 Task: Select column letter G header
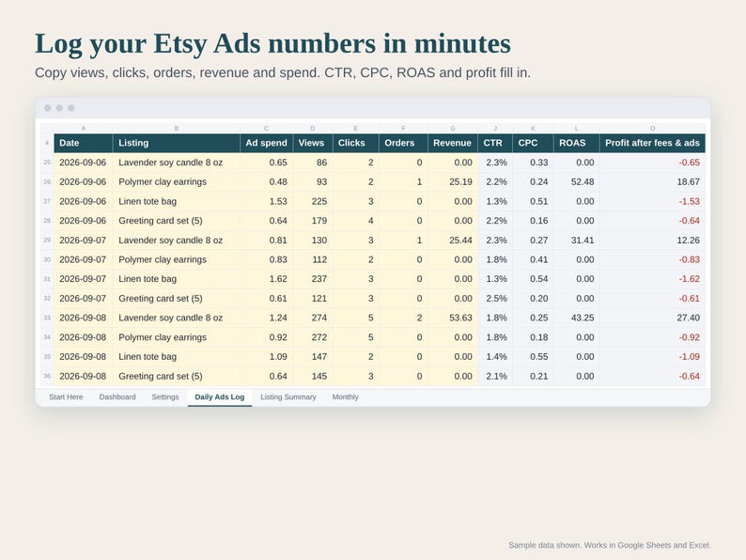point(453,128)
